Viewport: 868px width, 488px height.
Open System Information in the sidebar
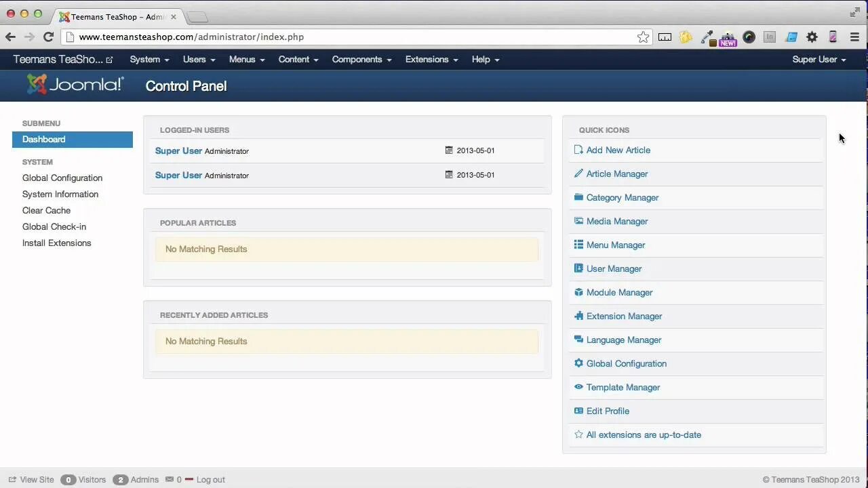[x=60, y=195]
